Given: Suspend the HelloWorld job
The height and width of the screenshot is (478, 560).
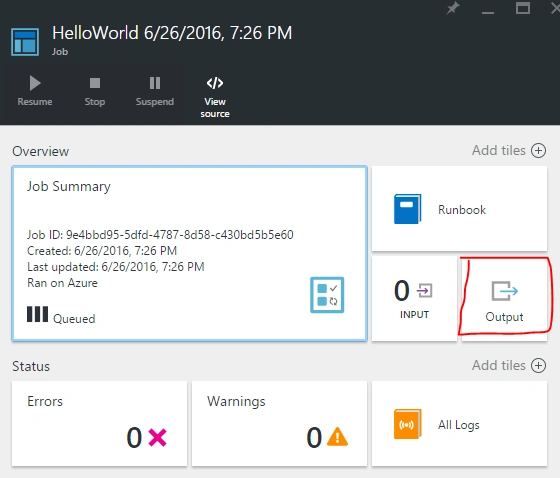Looking at the screenshot, I should pyautogui.click(x=155, y=91).
